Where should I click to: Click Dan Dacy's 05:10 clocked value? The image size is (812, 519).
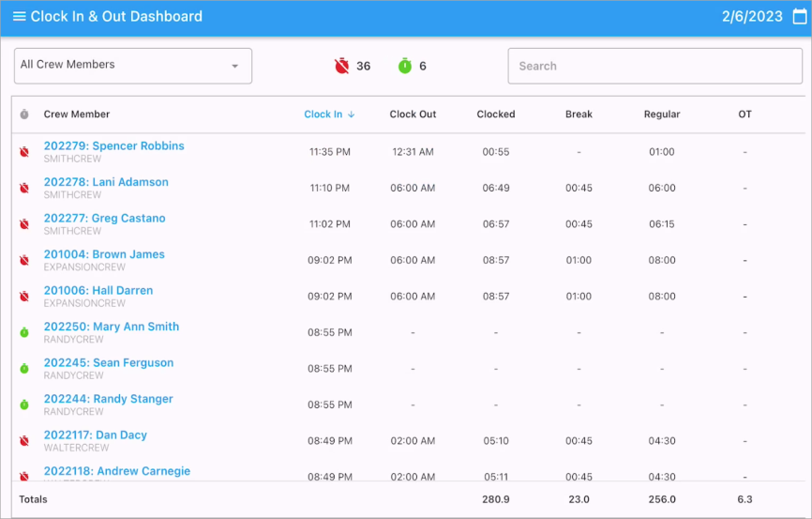[x=496, y=441]
